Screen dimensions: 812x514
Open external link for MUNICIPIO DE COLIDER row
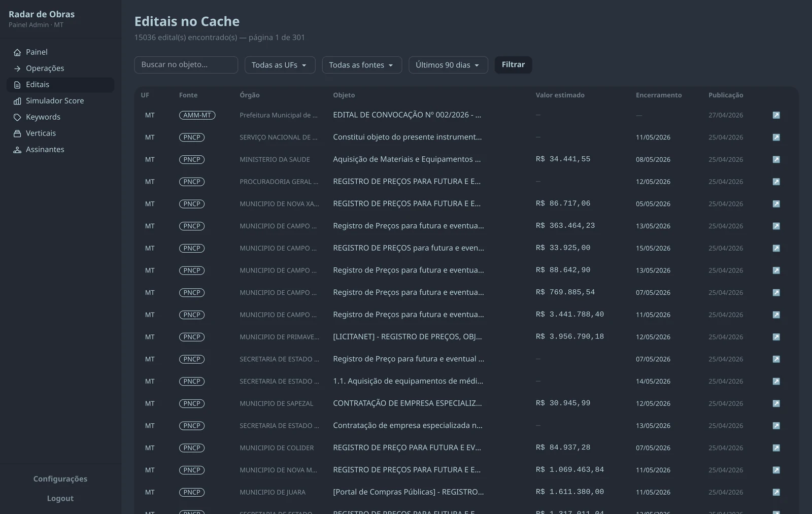click(x=776, y=448)
